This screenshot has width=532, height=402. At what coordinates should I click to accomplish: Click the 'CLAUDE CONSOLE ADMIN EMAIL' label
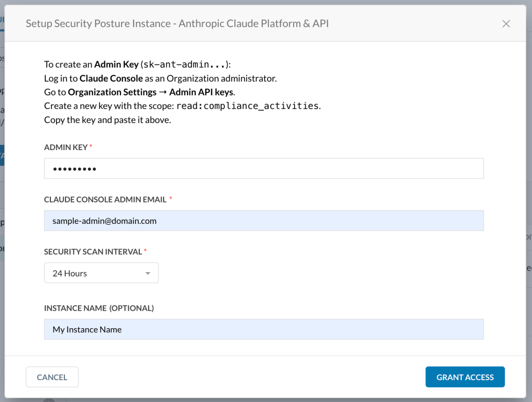click(105, 199)
